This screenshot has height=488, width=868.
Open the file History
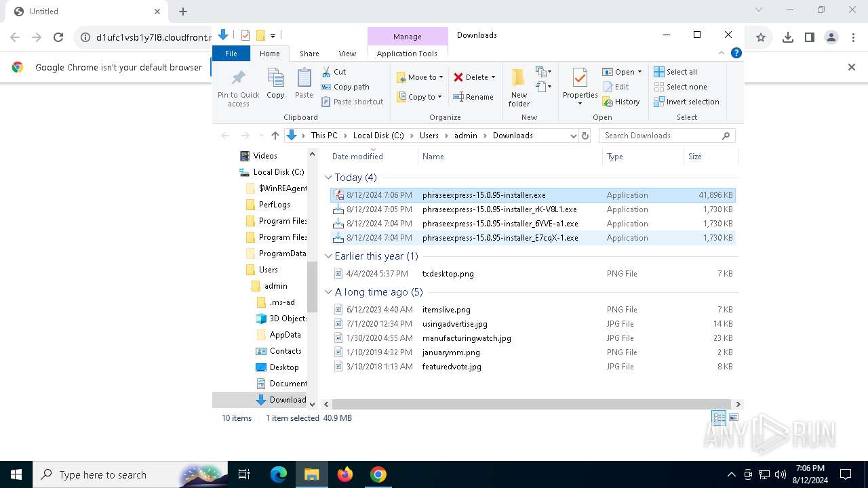620,102
